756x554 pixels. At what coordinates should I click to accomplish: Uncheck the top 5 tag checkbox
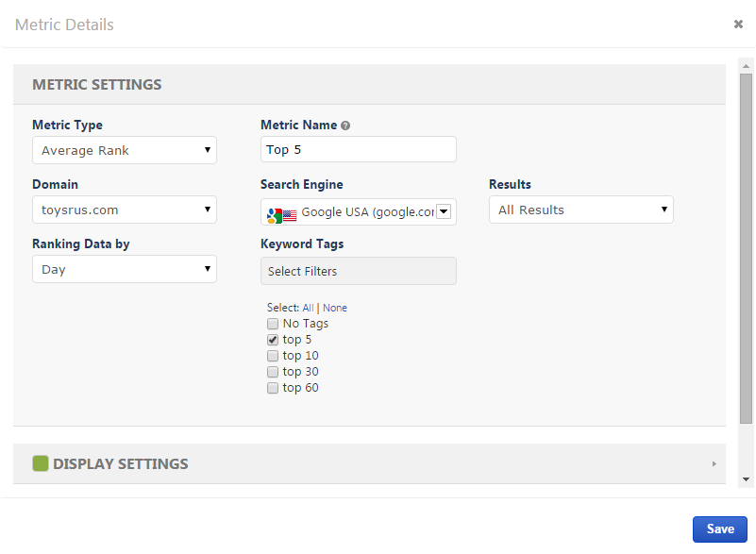pos(273,340)
